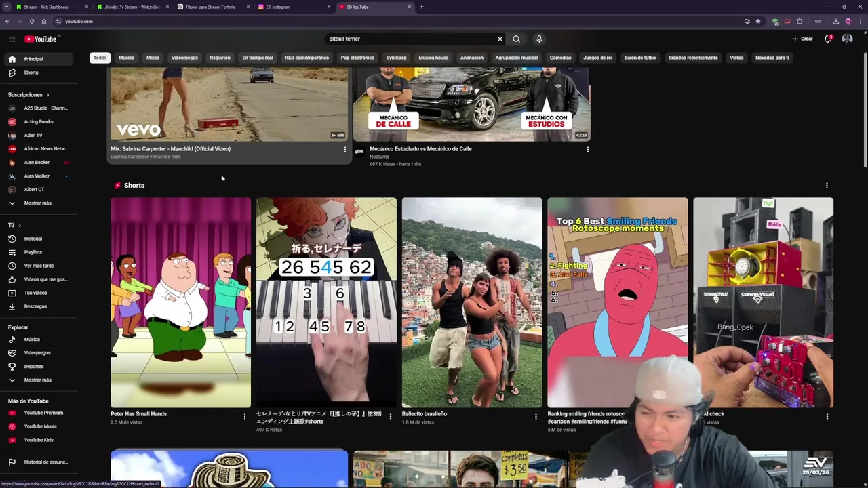This screenshot has height=488, width=868.
Task: Open options menu for Sabrina Carpenter mix
Action: (344, 149)
